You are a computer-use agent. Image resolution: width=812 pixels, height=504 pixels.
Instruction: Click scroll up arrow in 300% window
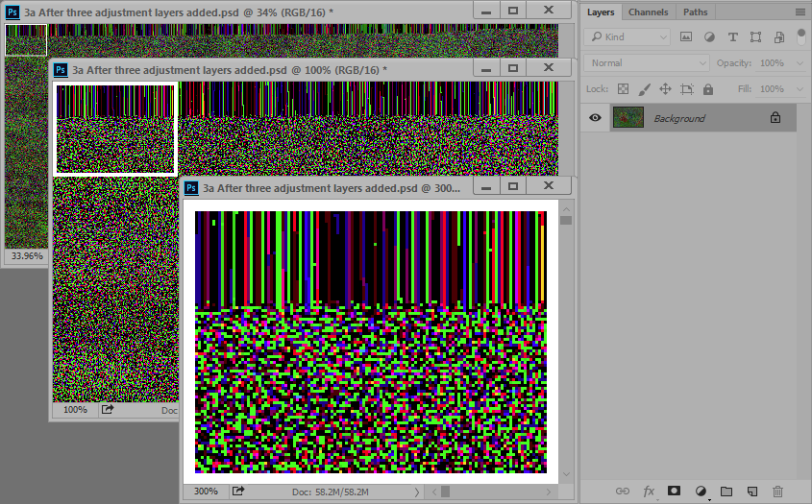point(566,209)
